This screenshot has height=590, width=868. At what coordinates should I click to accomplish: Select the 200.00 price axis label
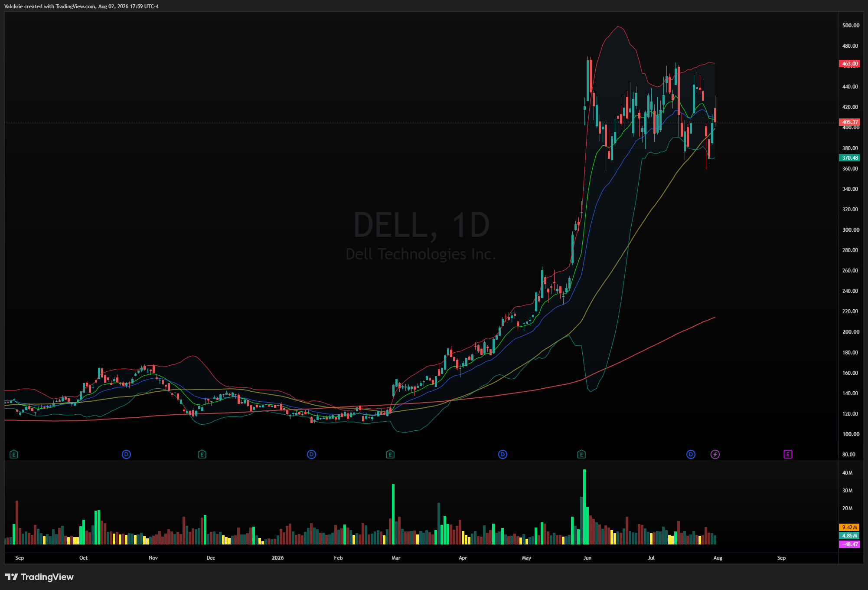[x=851, y=332]
